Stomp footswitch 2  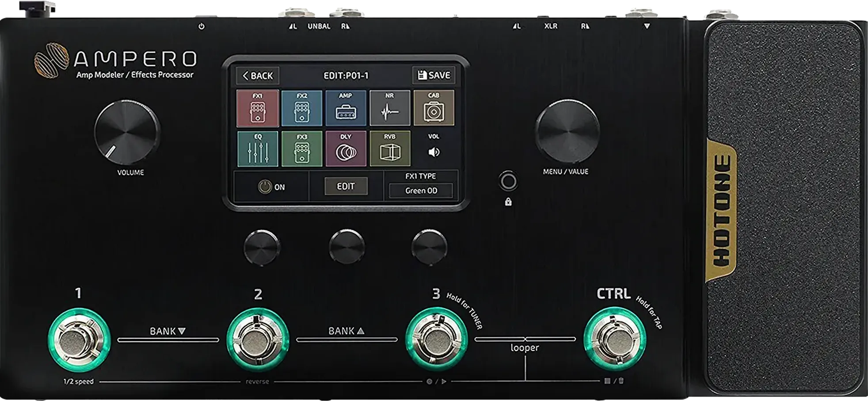258,340
